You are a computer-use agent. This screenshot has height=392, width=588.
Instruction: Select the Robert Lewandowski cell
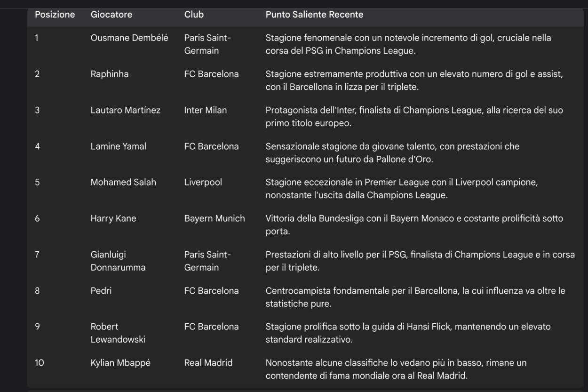tap(118, 333)
